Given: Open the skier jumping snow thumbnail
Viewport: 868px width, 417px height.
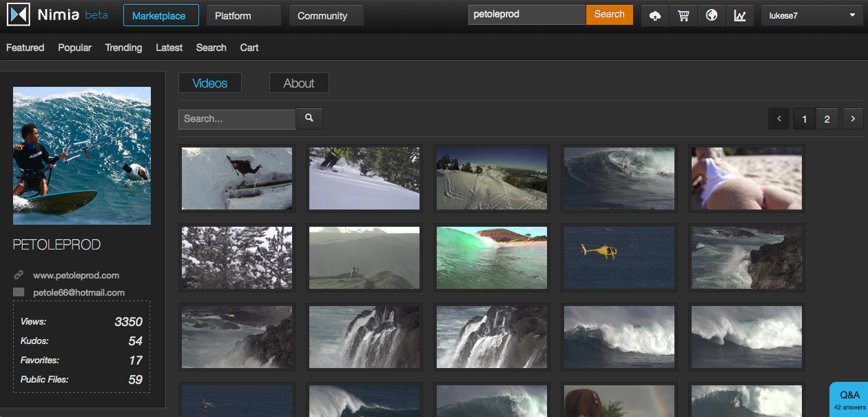Looking at the screenshot, I should click(x=237, y=179).
